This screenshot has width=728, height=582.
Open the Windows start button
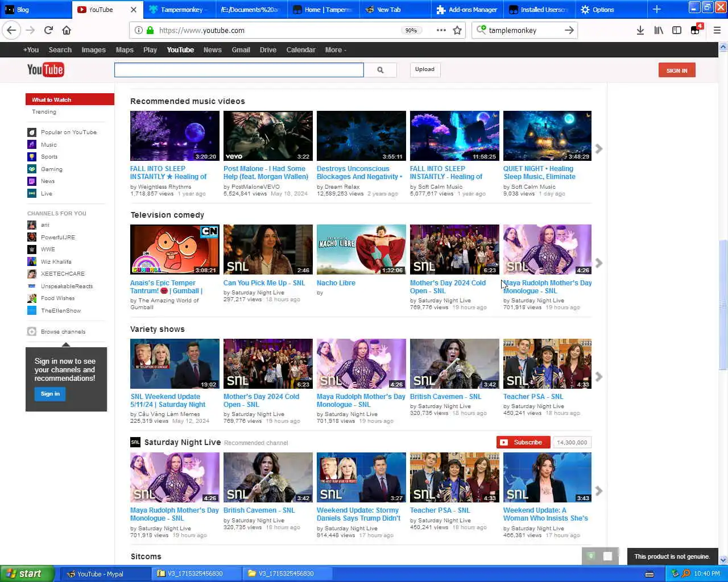[x=27, y=573]
